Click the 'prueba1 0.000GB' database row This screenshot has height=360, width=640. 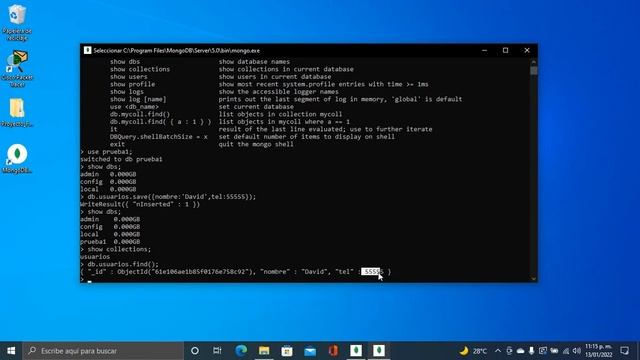[x=110, y=242]
